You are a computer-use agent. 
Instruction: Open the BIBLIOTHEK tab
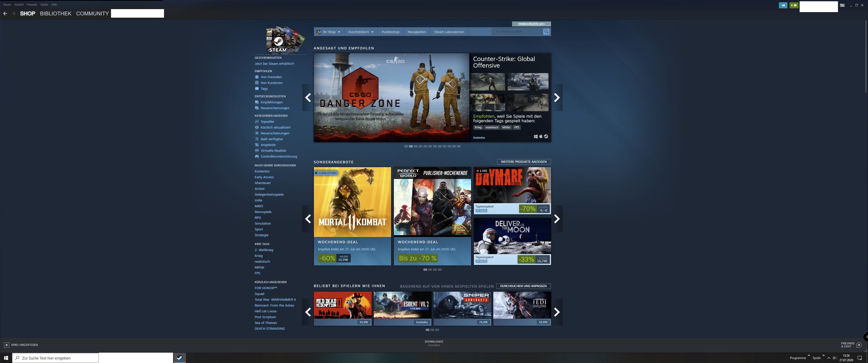click(x=56, y=13)
